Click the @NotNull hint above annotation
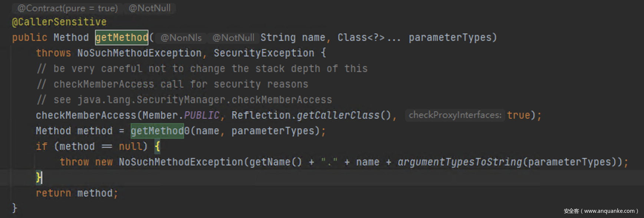This screenshot has height=218, width=644. pyautogui.click(x=149, y=8)
